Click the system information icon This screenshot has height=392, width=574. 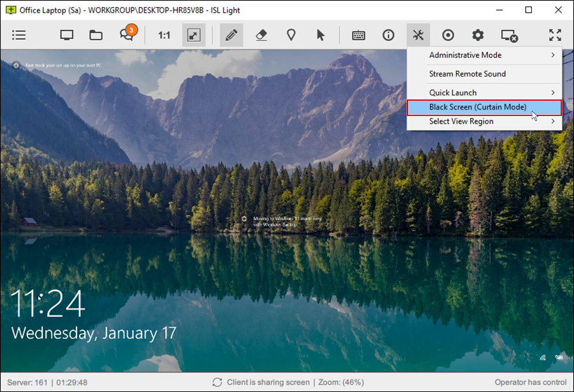388,35
